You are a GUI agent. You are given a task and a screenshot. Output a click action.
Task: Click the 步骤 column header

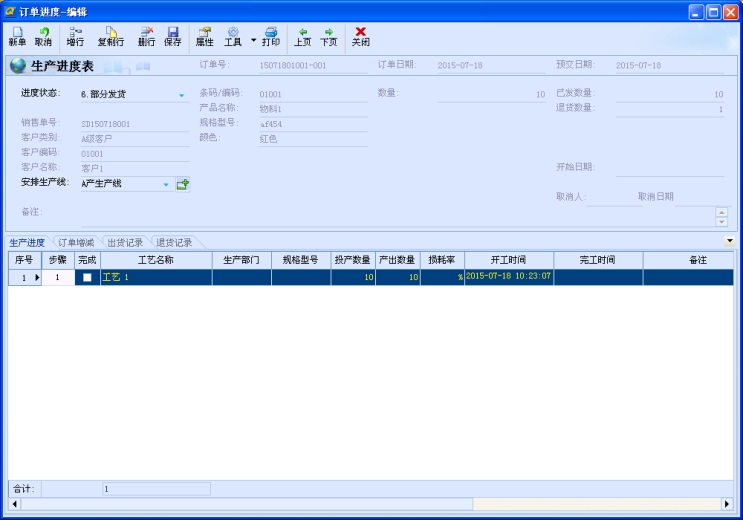58,260
